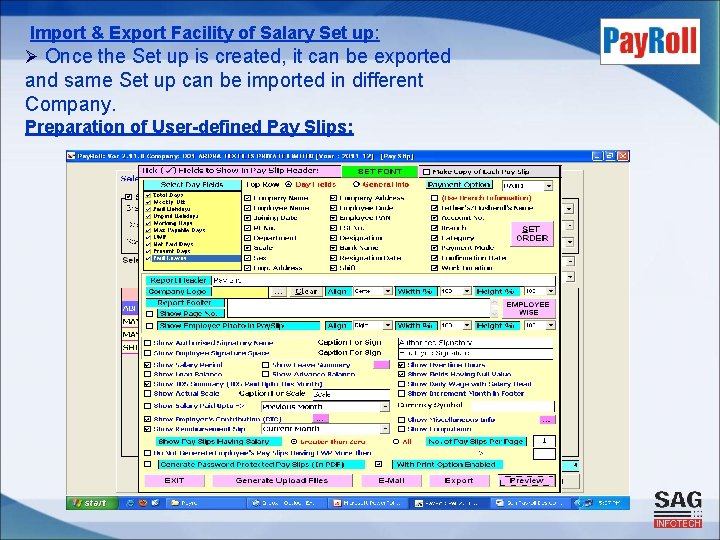Select Total Days in day fields list

pos(193,195)
